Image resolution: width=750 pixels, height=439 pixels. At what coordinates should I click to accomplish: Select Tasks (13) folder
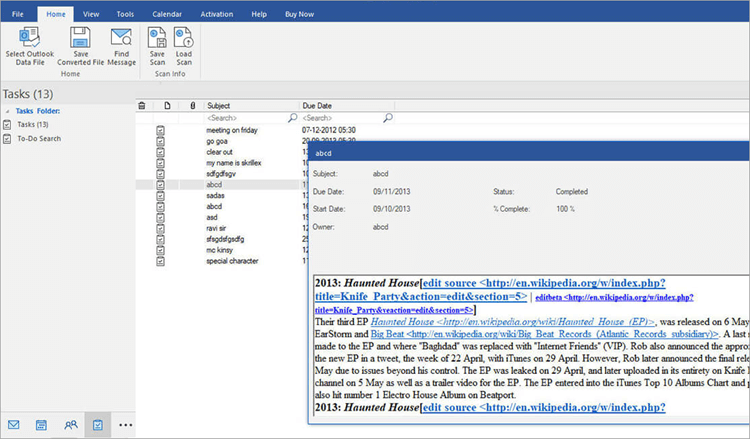(34, 124)
